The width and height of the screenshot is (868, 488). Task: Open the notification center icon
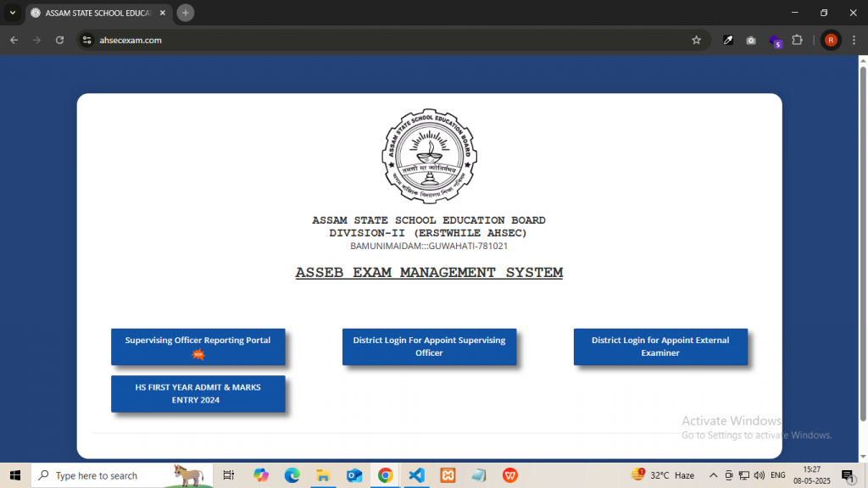[x=848, y=475]
